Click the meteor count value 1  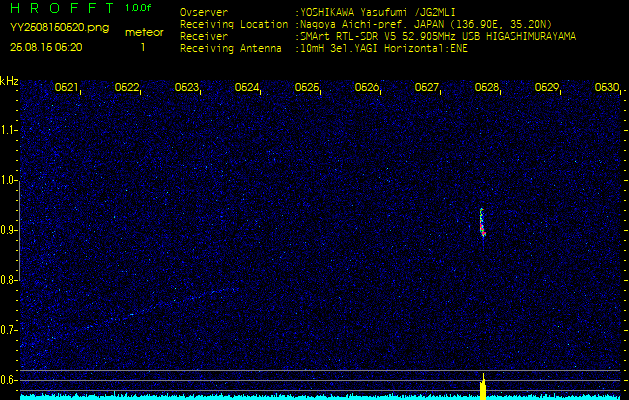(x=143, y=47)
